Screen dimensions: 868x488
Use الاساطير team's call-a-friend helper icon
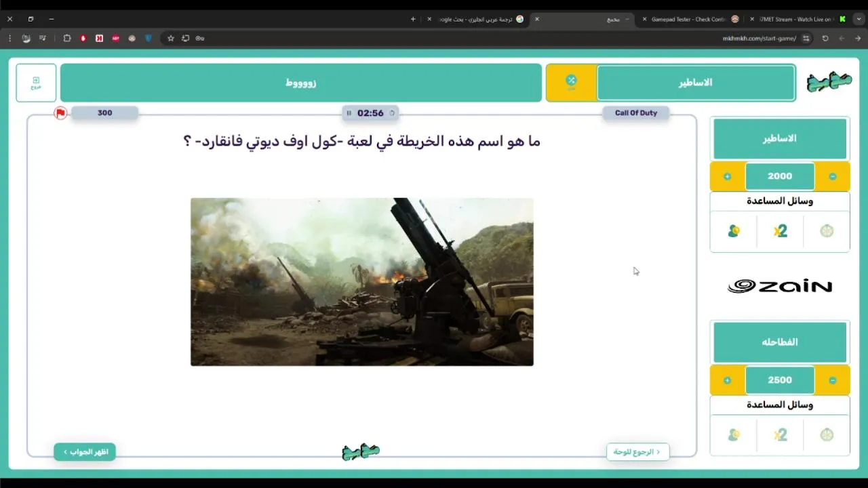[734, 231]
